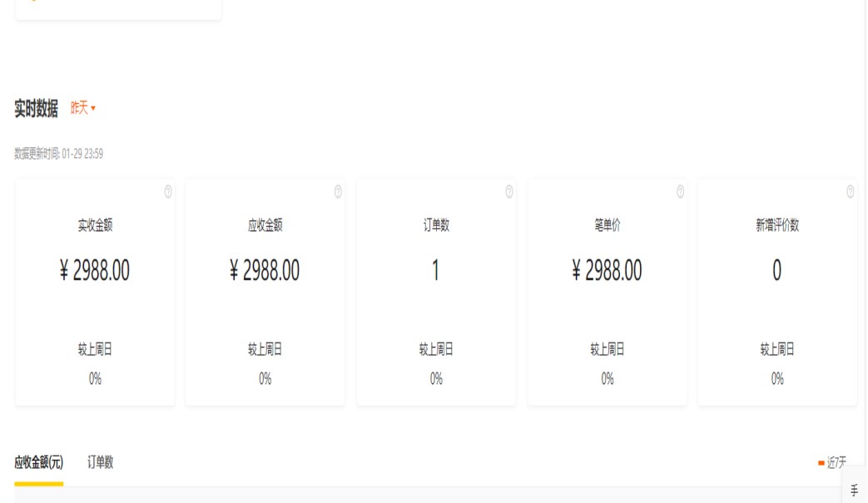Click the partially visible card at top left

pyautogui.click(x=118, y=8)
